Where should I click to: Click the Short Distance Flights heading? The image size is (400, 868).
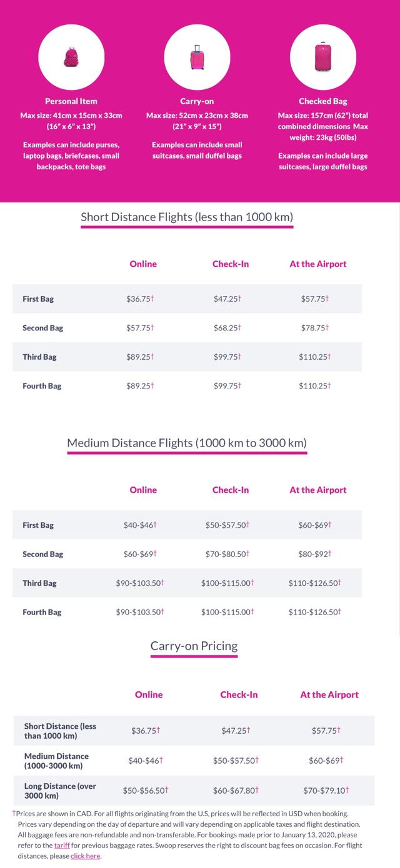(187, 217)
